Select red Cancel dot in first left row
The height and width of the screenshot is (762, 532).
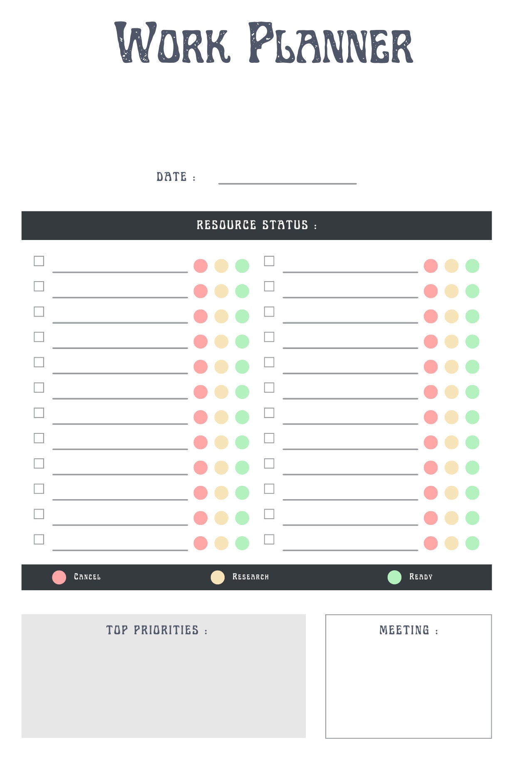pyautogui.click(x=200, y=266)
